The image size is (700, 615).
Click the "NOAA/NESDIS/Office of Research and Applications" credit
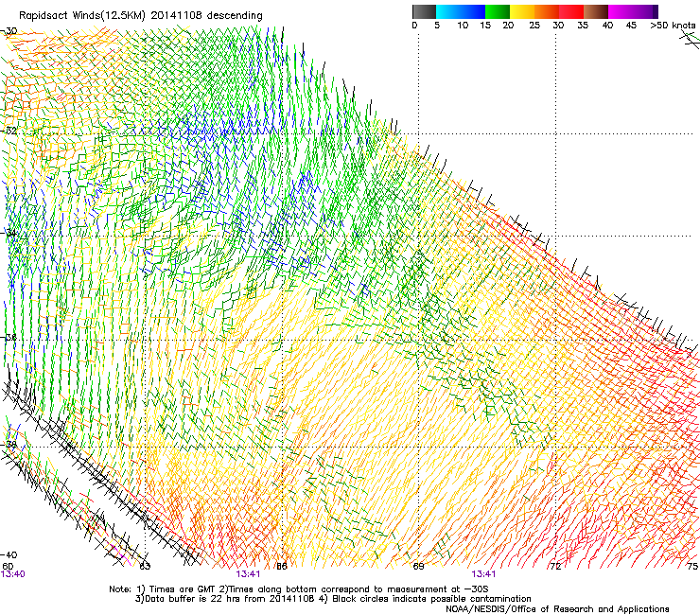pos(557,609)
